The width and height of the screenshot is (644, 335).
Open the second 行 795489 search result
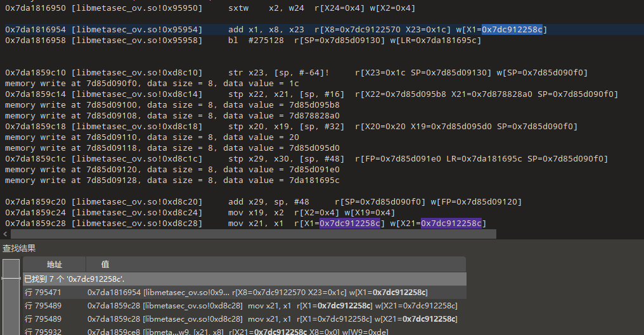click(254, 319)
